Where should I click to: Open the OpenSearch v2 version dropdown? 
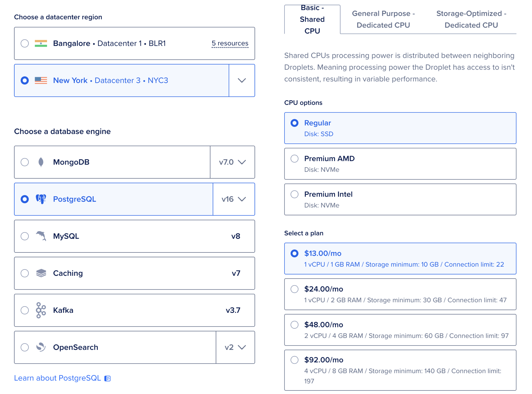[235, 347]
